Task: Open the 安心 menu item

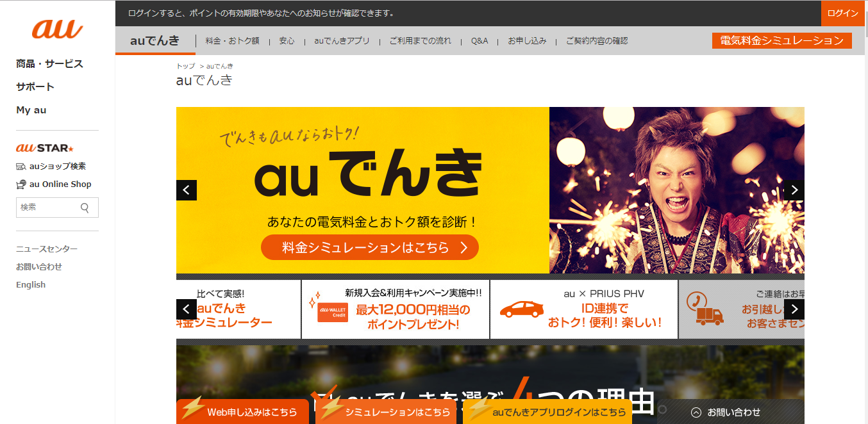Action: (287, 41)
